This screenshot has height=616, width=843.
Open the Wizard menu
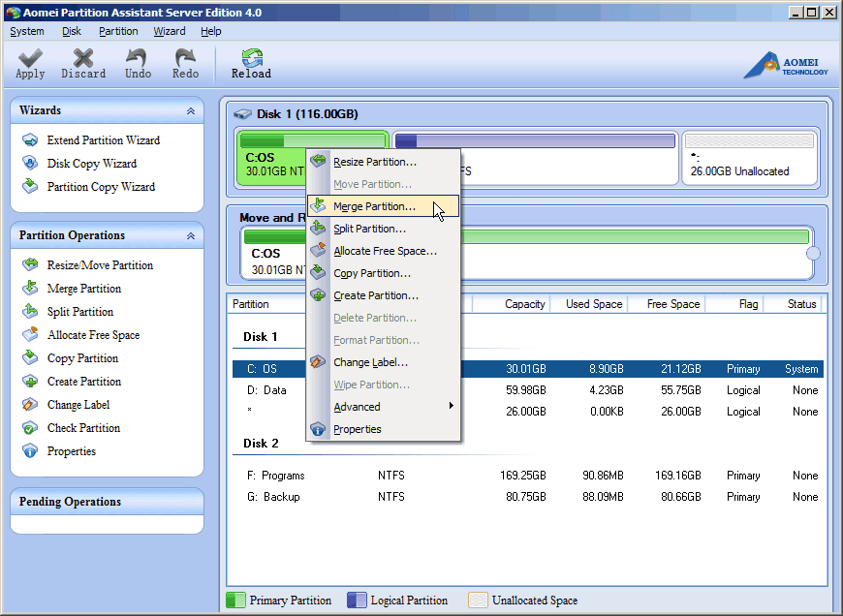pos(170,31)
